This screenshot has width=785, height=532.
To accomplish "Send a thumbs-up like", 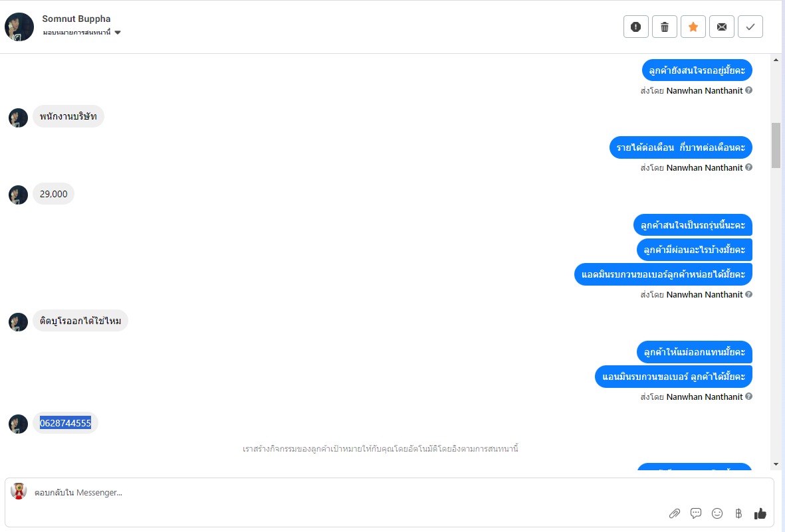I will [x=760, y=513].
